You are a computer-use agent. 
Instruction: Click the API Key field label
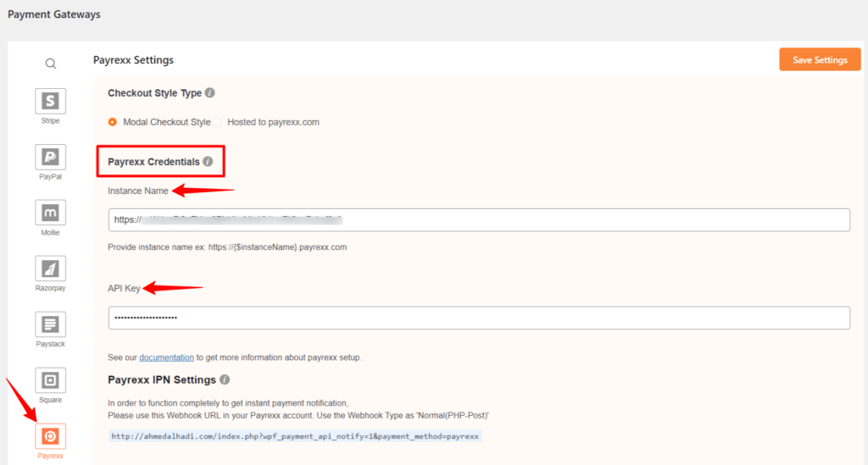tap(124, 288)
